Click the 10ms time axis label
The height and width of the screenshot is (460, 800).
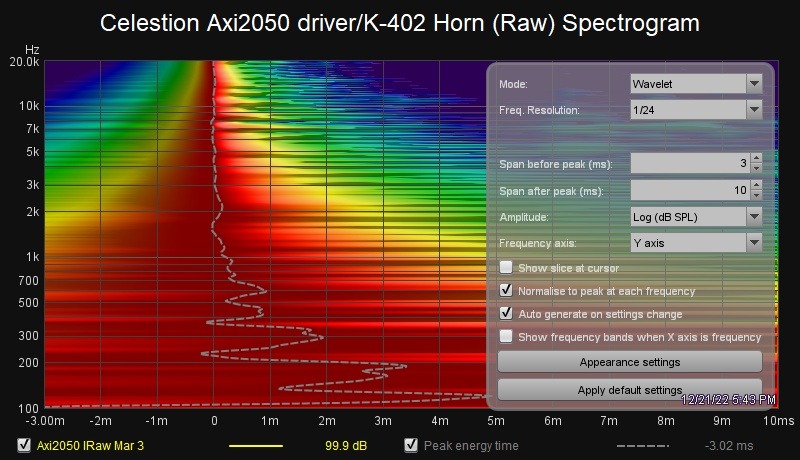779,421
